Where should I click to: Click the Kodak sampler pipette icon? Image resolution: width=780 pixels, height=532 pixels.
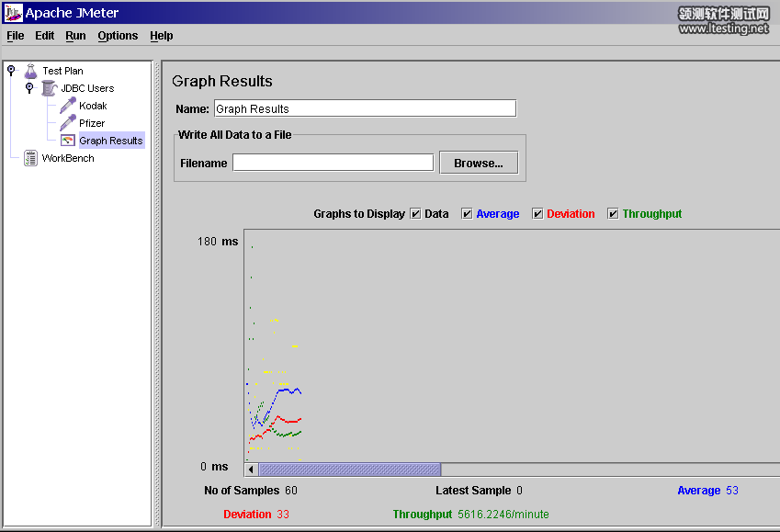pyautogui.click(x=67, y=106)
